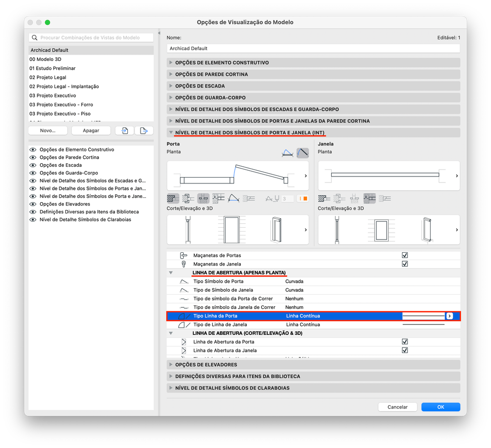Click the Procurar Combinações search field
Viewport: 491px width, 448px height.
91,37
